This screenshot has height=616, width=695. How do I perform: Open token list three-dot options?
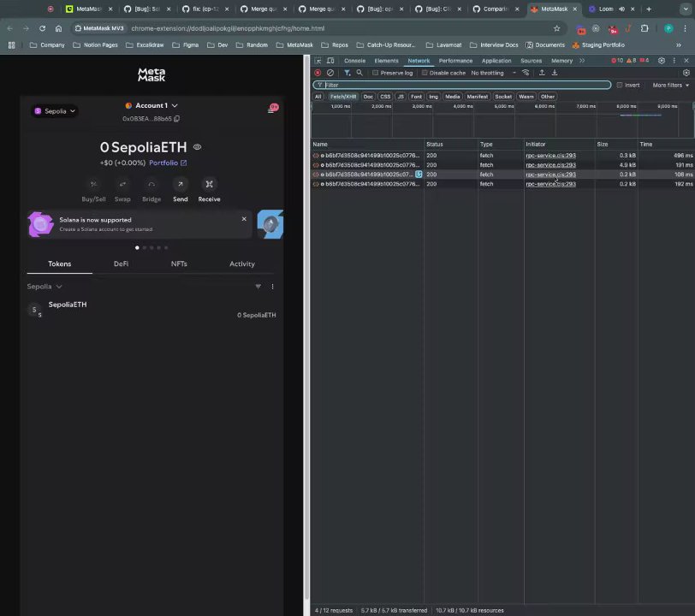coord(272,287)
